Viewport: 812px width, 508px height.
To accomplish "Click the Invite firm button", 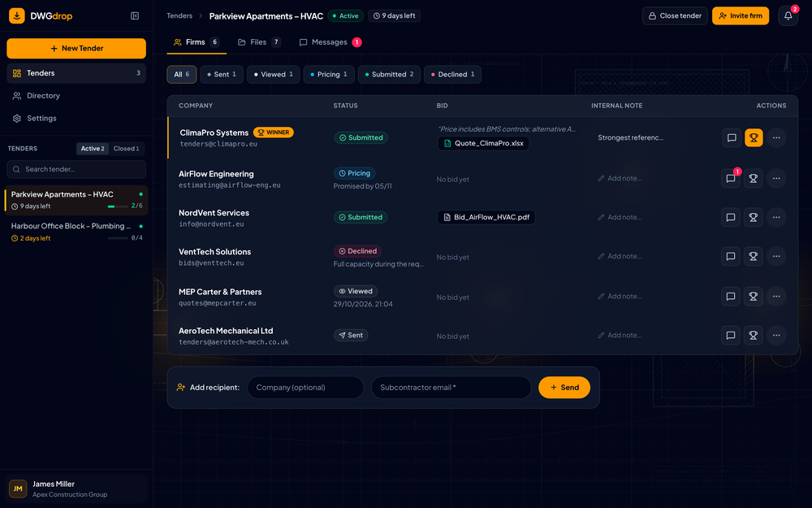I will pyautogui.click(x=740, y=16).
